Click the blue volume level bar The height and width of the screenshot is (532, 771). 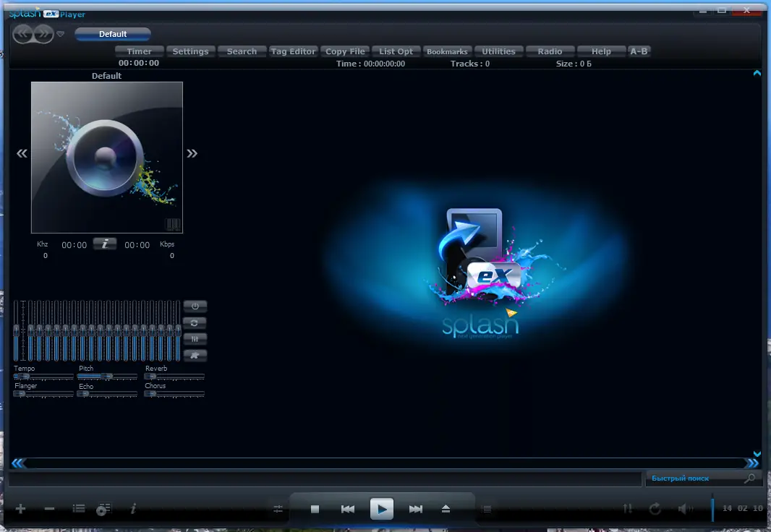(x=712, y=508)
